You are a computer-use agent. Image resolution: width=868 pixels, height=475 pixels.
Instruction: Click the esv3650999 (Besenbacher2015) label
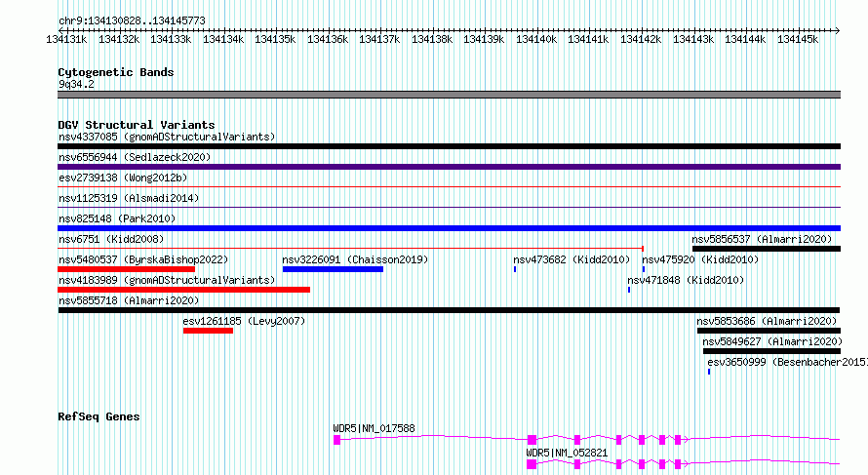pyautogui.click(x=787, y=362)
